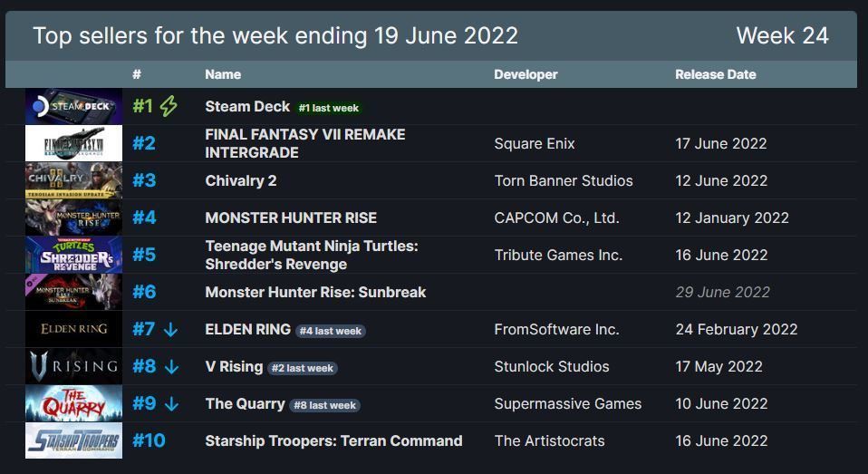
Task: Select the V Rising logo thumbnail
Action: [x=73, y=366]
